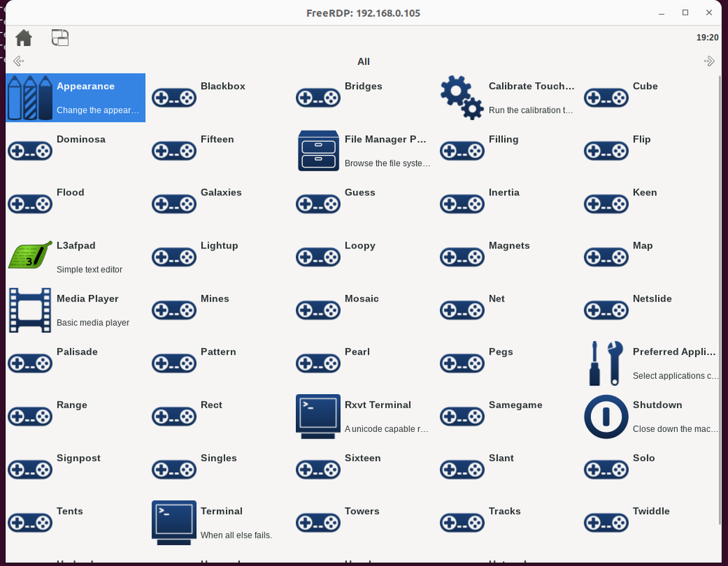The height and width of the screenshot is (566, 728).
Task: Open Terminal monitor icon
Action: pos(174,522)
